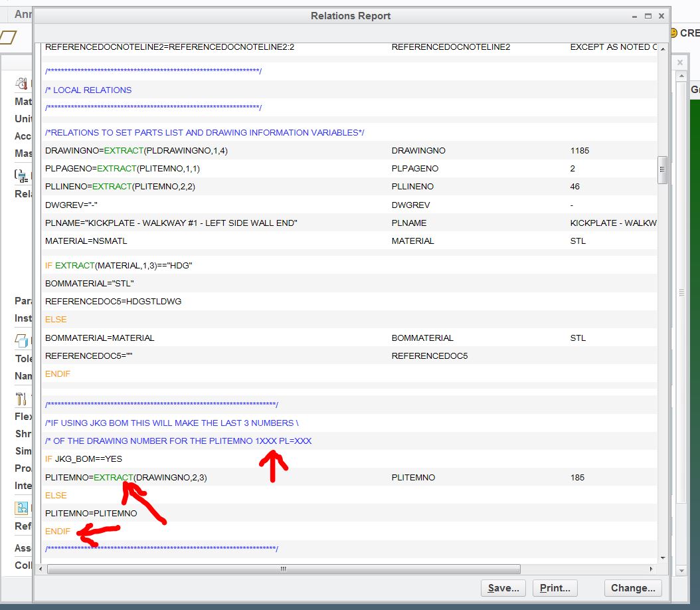Image resolution: width=700 pixels, height=610 pixels.
Task: Select the PLITEMNO=EXTRACT(DRAWINGNO,2,3) relation
Action: pyautogui.click(x=126, y=477)
